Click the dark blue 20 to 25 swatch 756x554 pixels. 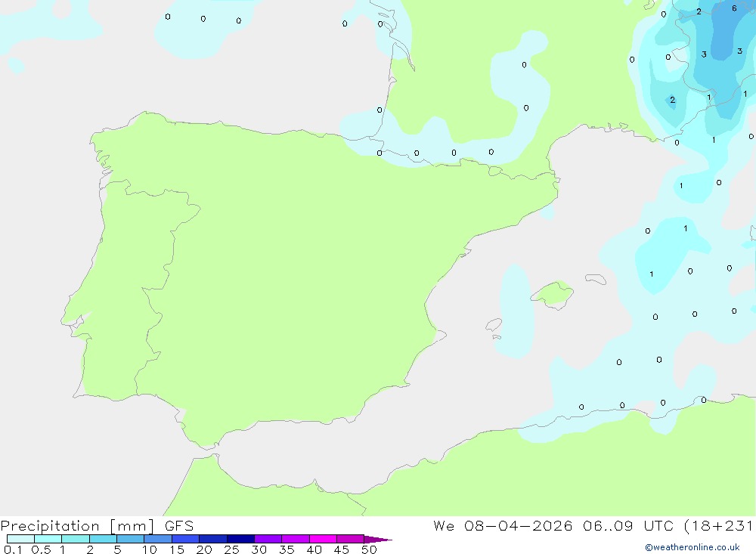pyautogui.click(x=212, y=539)
